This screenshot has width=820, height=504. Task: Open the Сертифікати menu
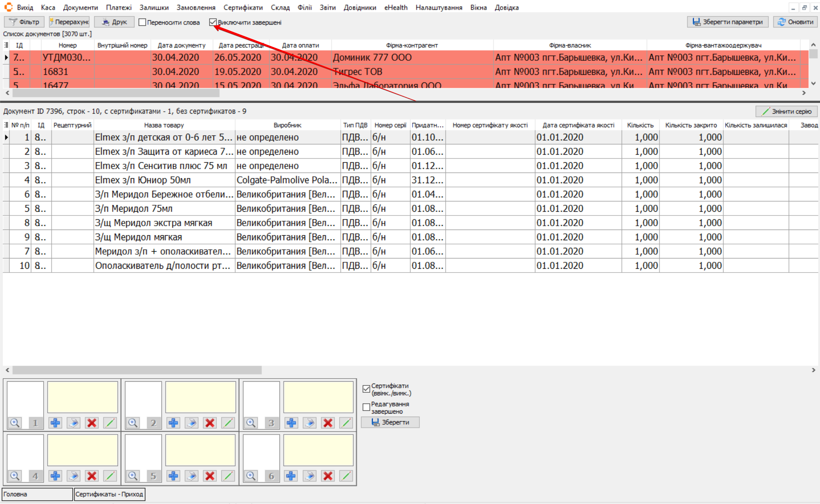tap(243, 8)
